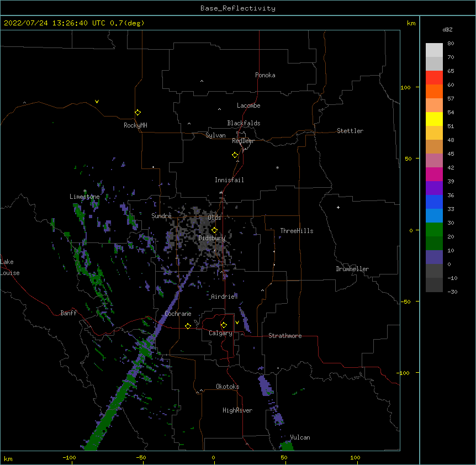
Task: Click the 100 tick on right axis
Action: (x=405, y=87)
